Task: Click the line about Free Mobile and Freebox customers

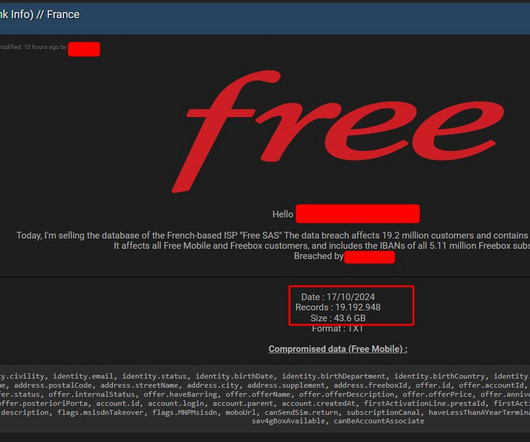Action: 321,246
